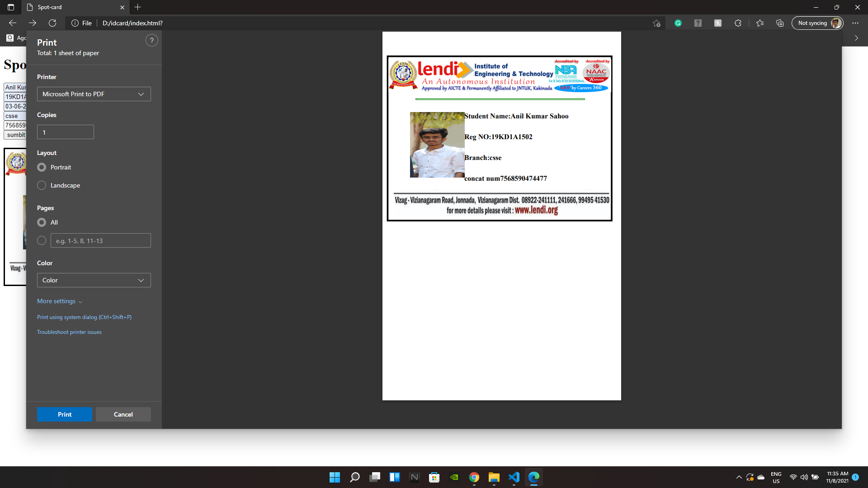The height and width of the screenshot is (488, 868).
Task: Open the Printer dropdown
Action: pos(94,94)
